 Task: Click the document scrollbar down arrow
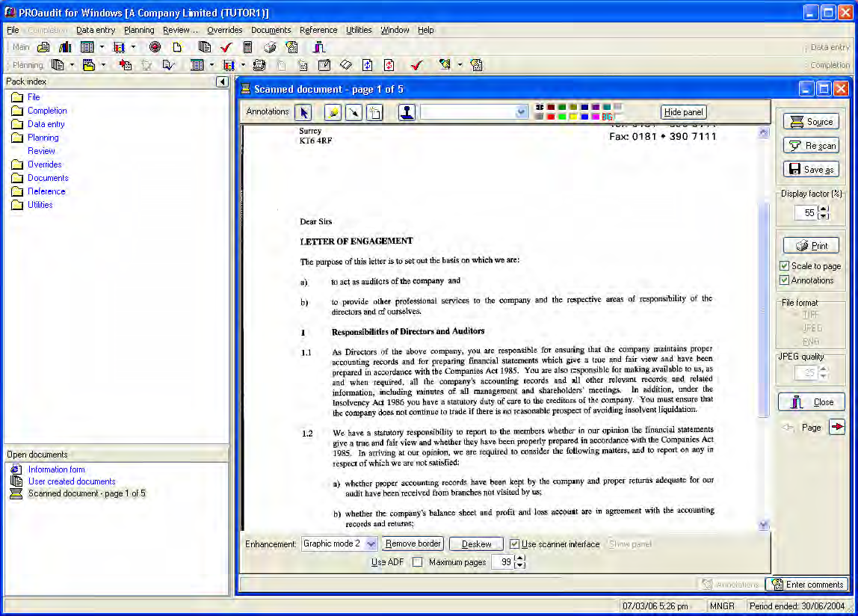[763, 525]
